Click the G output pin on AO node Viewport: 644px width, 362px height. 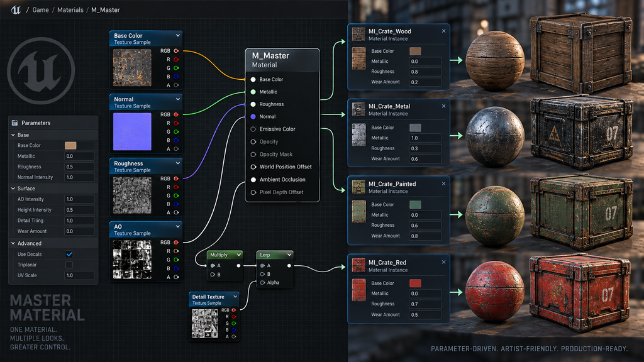[176, 260]
